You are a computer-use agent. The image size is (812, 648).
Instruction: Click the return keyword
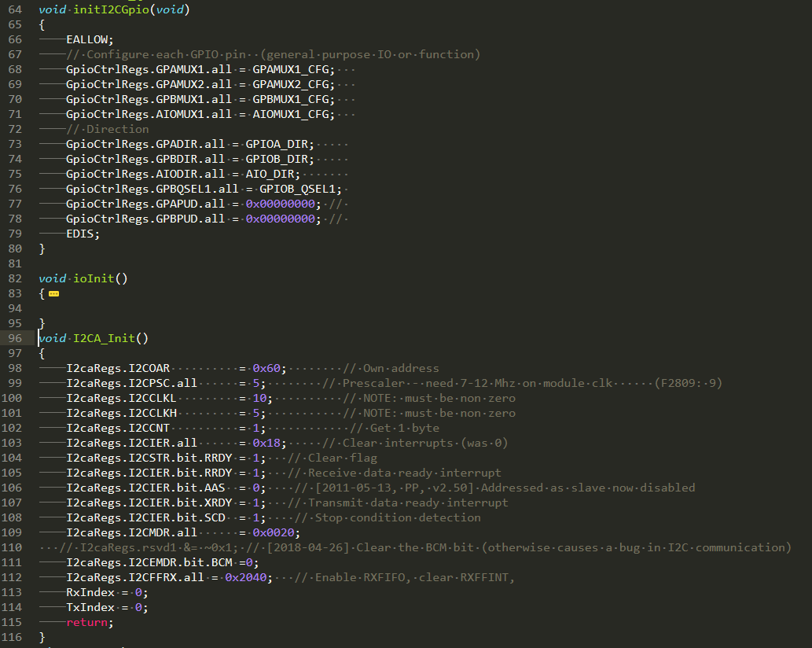point(89,622)
